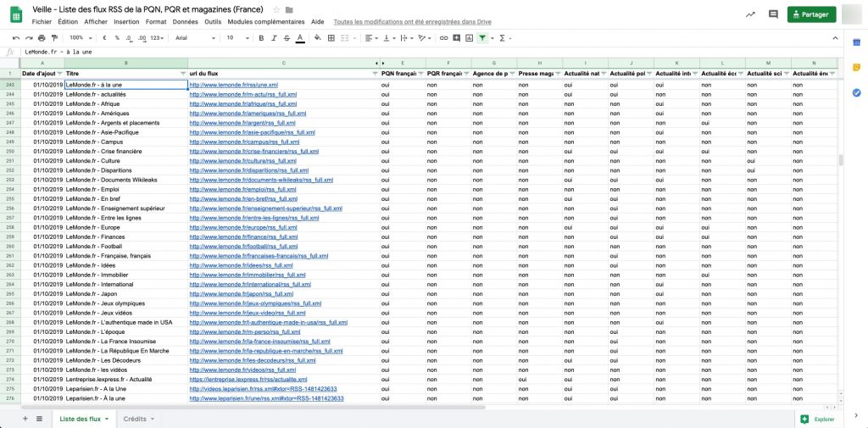Screen dimensions: 868x428
Task: Open the Données menu
Action: 185,22
